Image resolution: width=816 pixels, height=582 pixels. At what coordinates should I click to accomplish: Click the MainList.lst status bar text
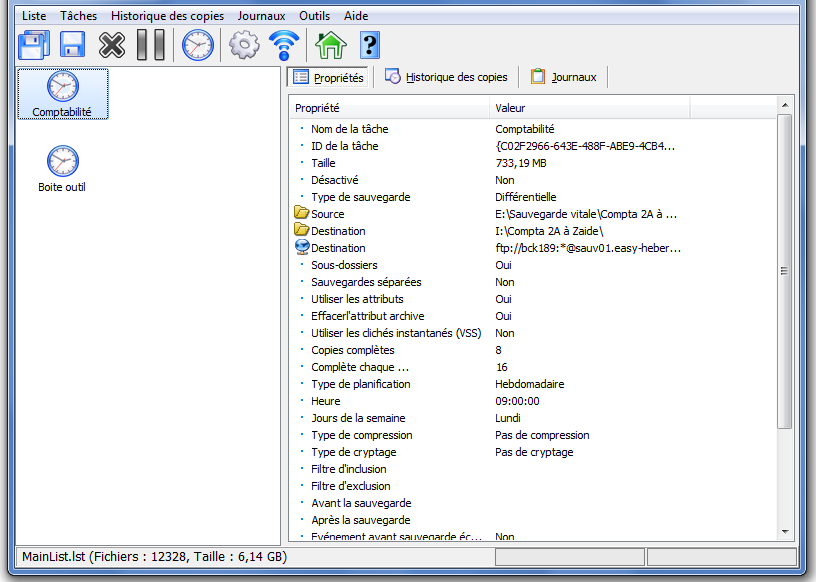155,557
